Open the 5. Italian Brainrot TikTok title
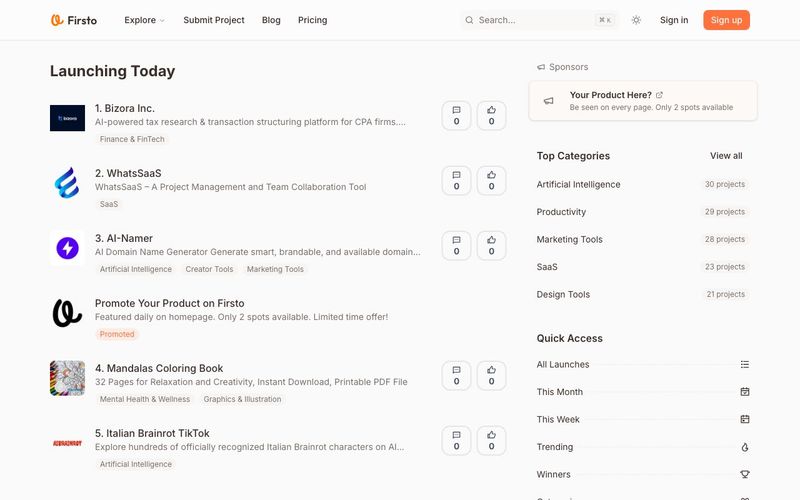Viewport: 800px width, 500px height. click(152, 433)
